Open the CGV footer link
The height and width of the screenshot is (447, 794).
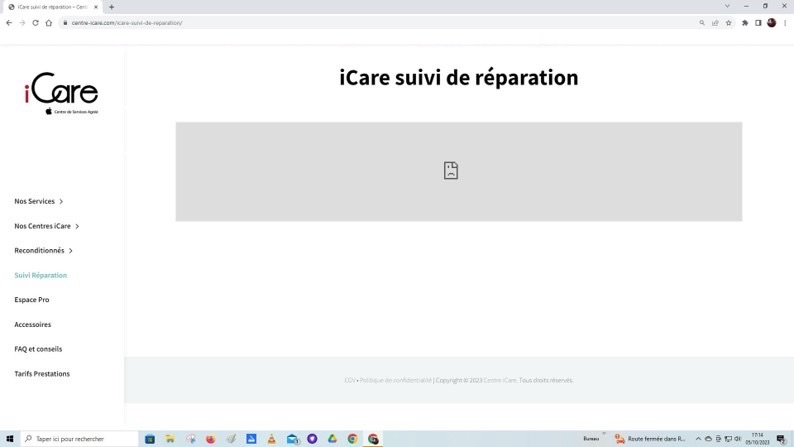coord(349,380)
